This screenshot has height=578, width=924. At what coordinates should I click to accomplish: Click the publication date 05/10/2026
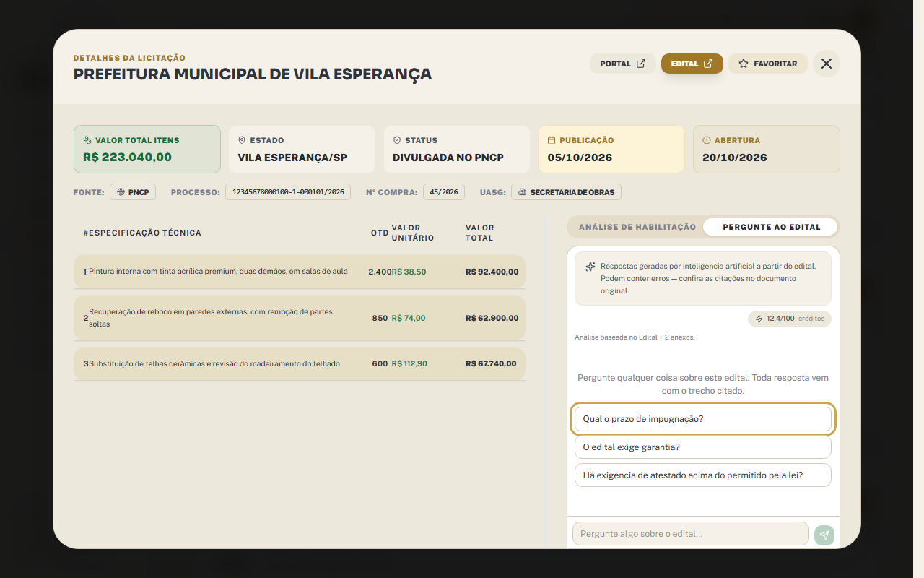point(580,157)
